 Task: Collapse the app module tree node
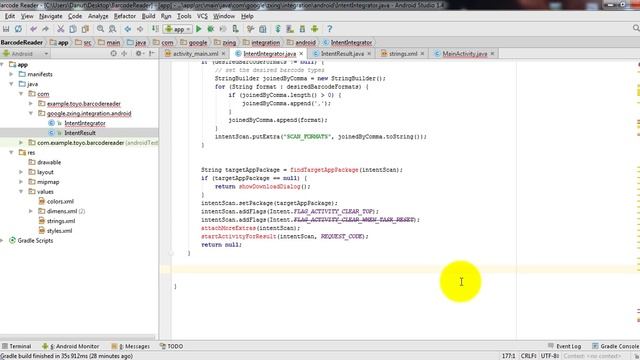click(2, 64)
